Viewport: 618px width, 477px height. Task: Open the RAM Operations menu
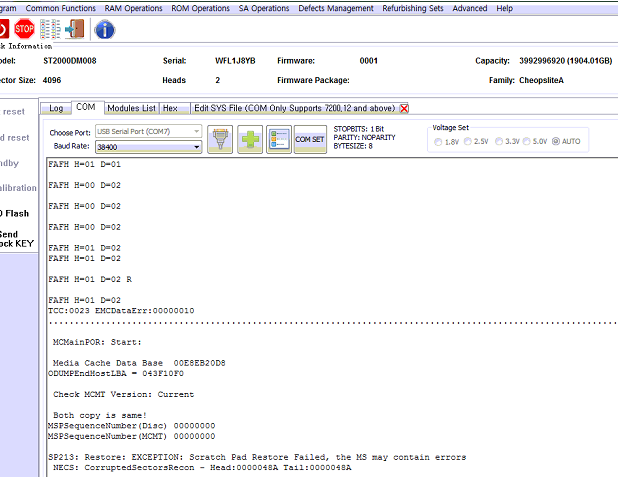pos(133,8)
